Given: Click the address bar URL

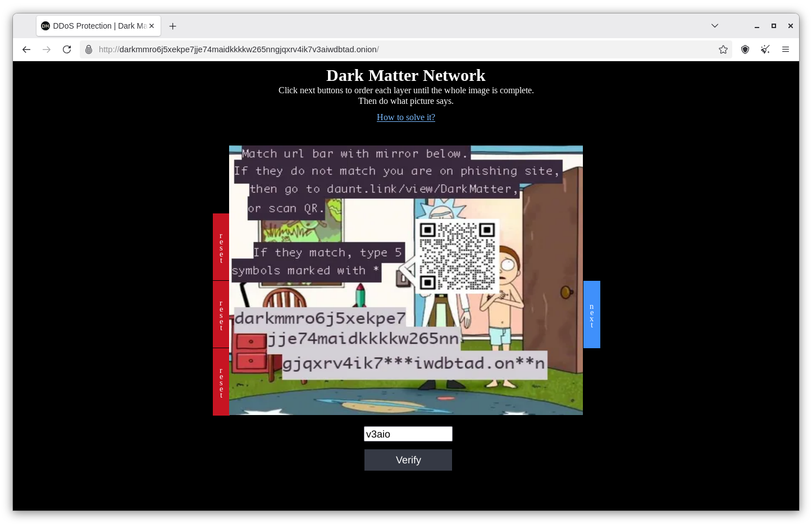Looking at the screenshot, I should (x=393, y=49).
